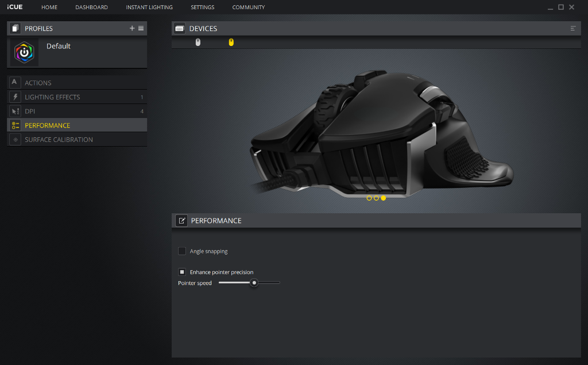The image size is (588, 365).
Task: Expand the DPI section
Action: pos(30,111)
